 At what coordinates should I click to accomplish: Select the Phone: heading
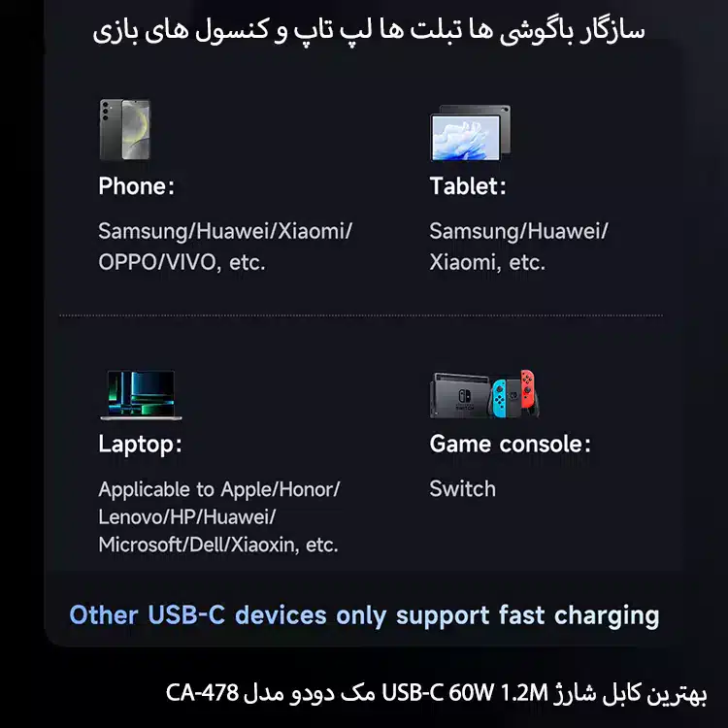click(x=137, y=186)
